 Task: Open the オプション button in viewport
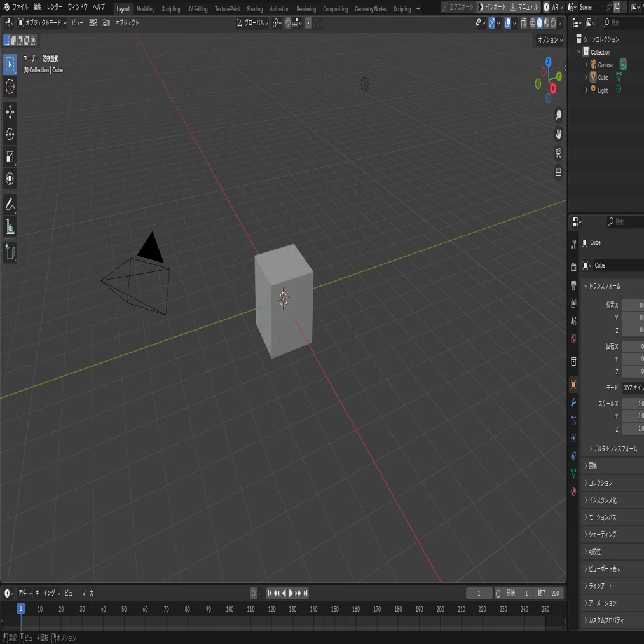pyautogui.click(x=550, y=40)
